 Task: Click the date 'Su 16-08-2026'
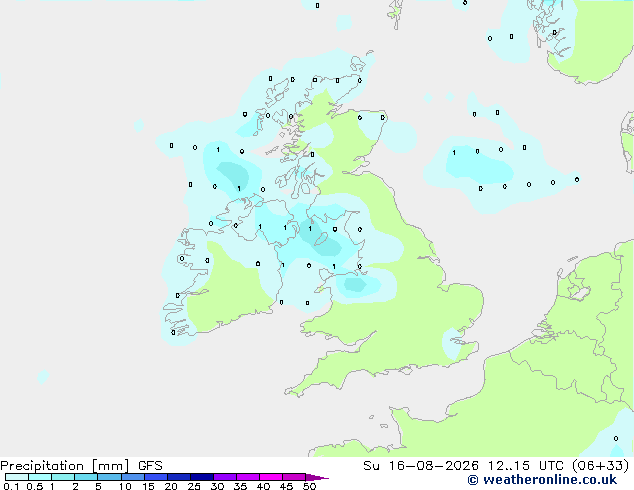tap(421, 466)
